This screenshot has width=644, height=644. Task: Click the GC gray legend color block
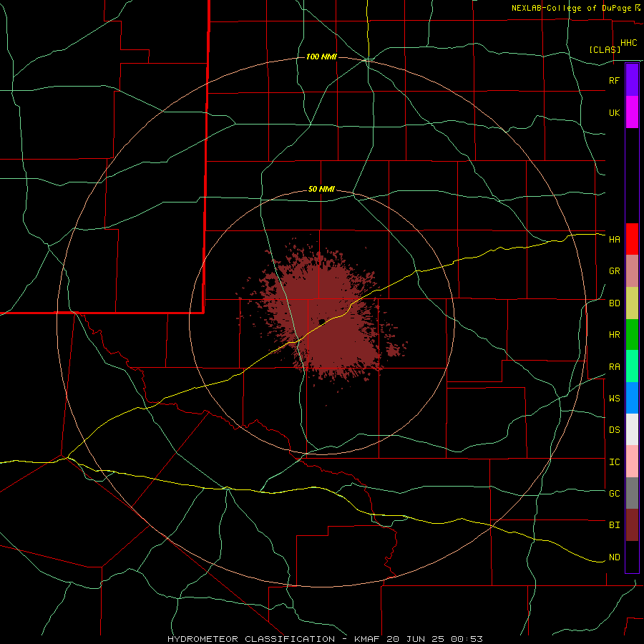632,493
